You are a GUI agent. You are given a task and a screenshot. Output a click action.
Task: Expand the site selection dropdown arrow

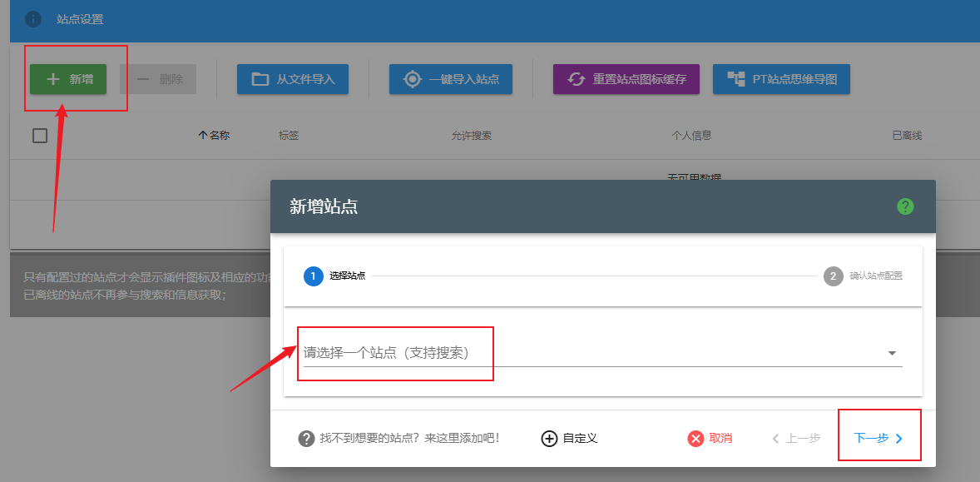(892, 353)
